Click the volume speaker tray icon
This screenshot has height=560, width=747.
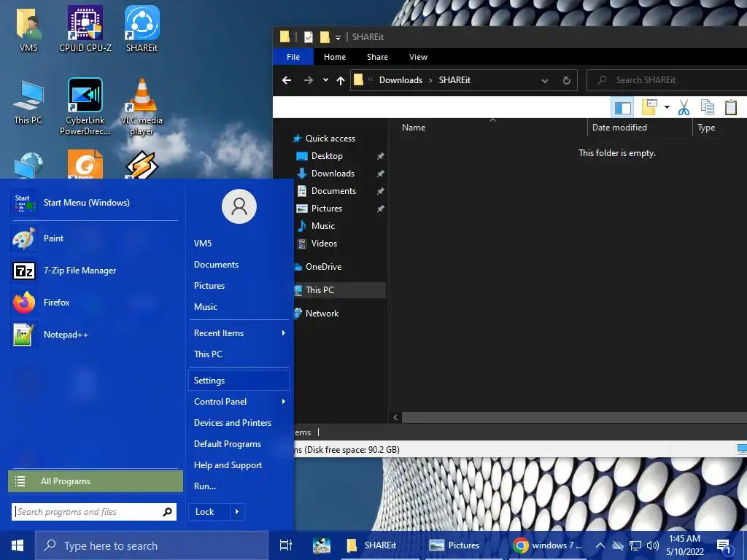(653, 545)
